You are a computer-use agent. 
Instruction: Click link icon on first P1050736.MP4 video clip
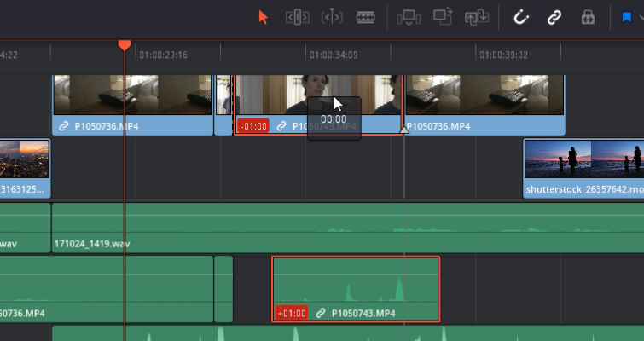click(64, 126)
